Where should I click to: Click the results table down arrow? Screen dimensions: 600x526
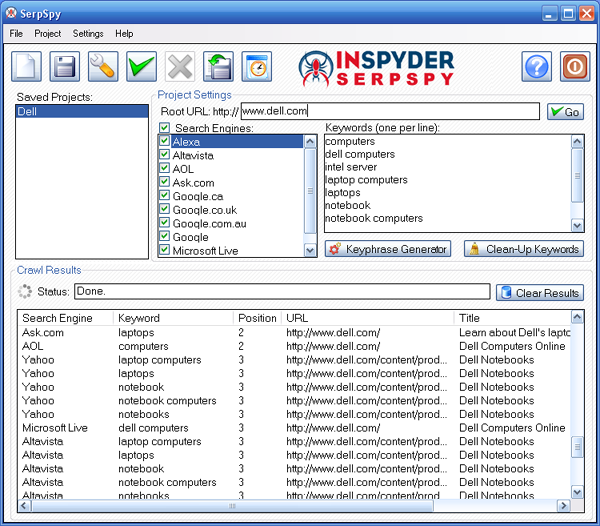[x=577, y=492]
